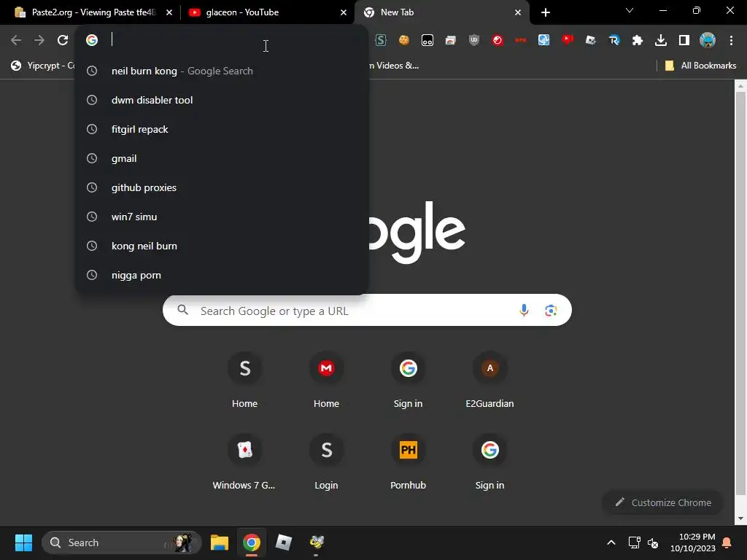
Task: Select the 'github proxies' suggestion
Action: pyautogui.click(x=222, y=187)
